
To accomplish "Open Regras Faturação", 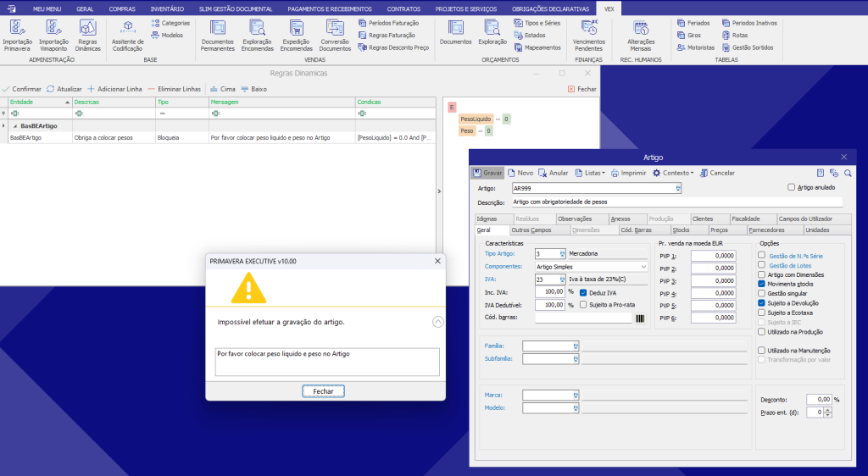I will [387, 35].
